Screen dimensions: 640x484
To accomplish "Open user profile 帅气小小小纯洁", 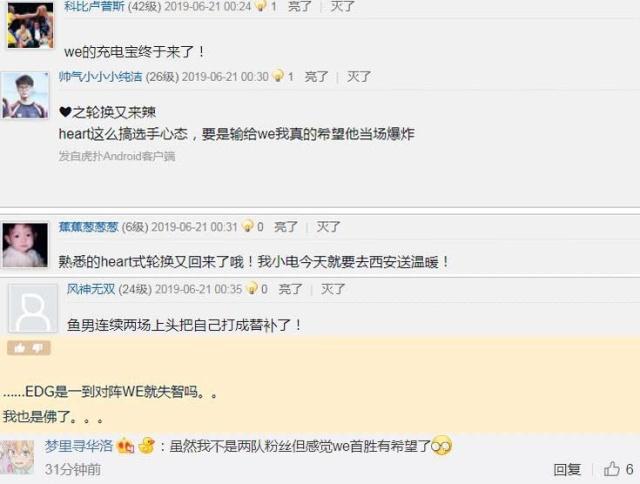I will 100,77.
